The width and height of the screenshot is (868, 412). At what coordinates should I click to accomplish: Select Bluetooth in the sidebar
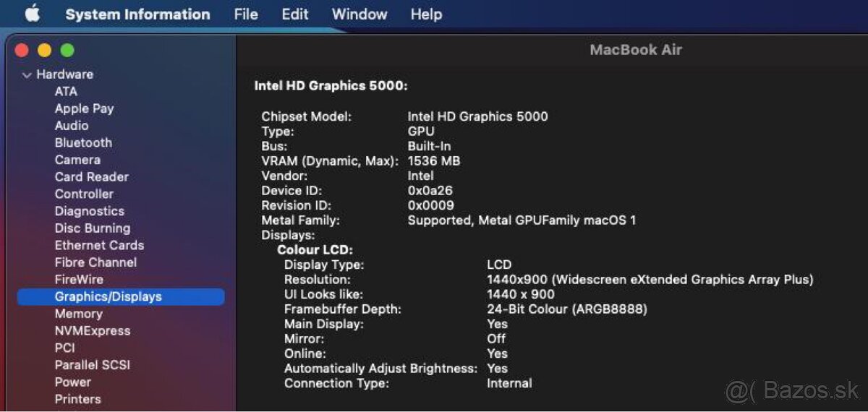click(x=83, y=142)
